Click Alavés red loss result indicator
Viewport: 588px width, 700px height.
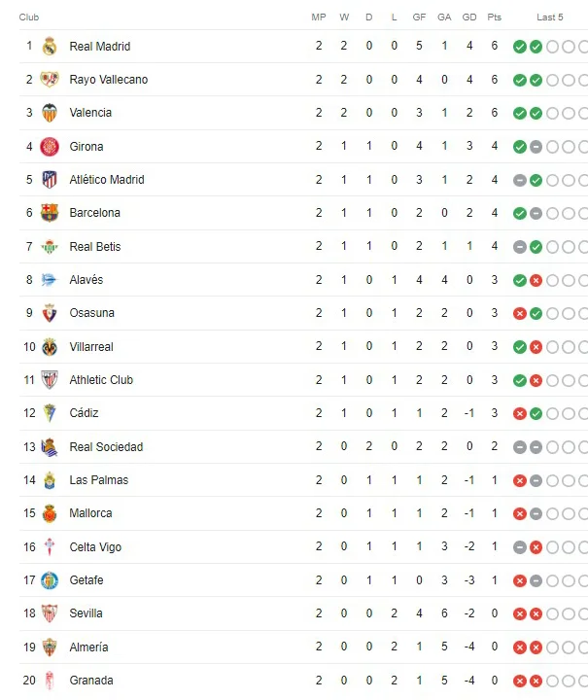[536, 280]
